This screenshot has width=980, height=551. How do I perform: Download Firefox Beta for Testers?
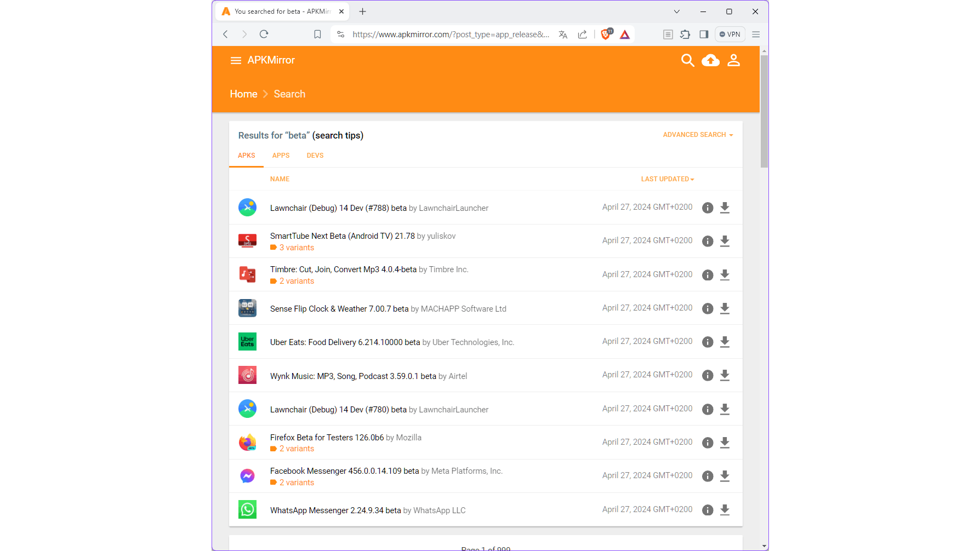[x=725, y=443]
